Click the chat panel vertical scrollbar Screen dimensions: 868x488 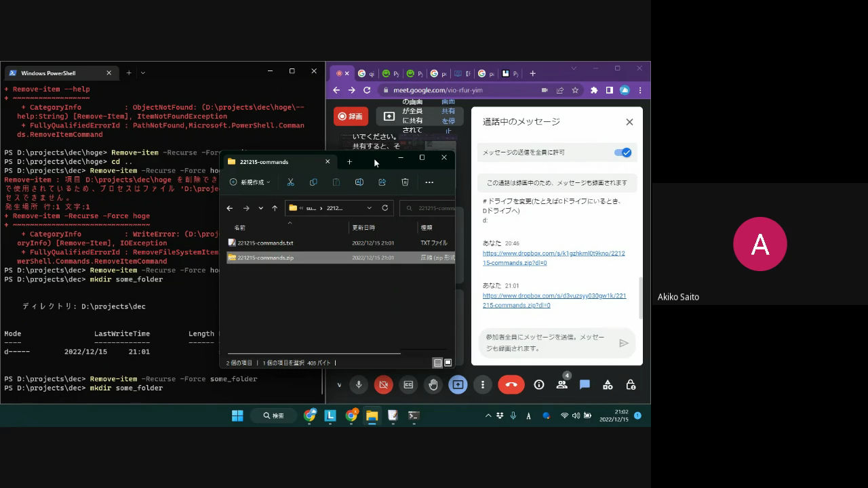(x=640, y=298)
